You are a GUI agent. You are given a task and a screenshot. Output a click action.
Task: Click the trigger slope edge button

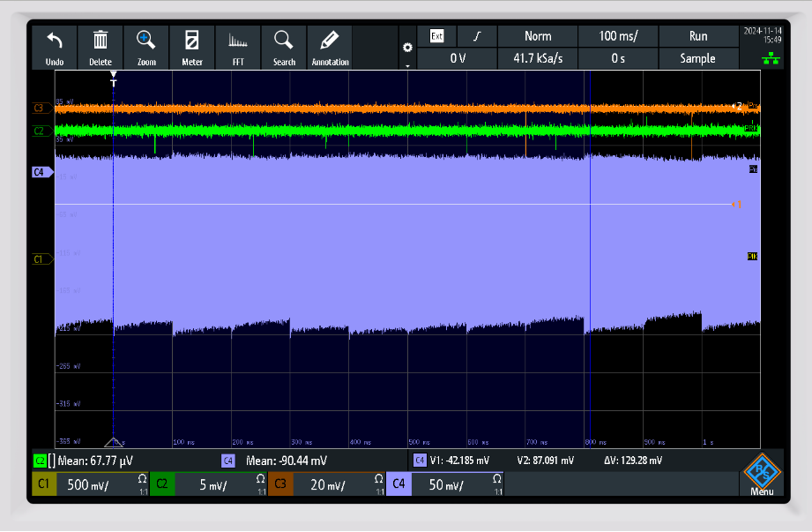pyautogui.click(x=477, y=36)
